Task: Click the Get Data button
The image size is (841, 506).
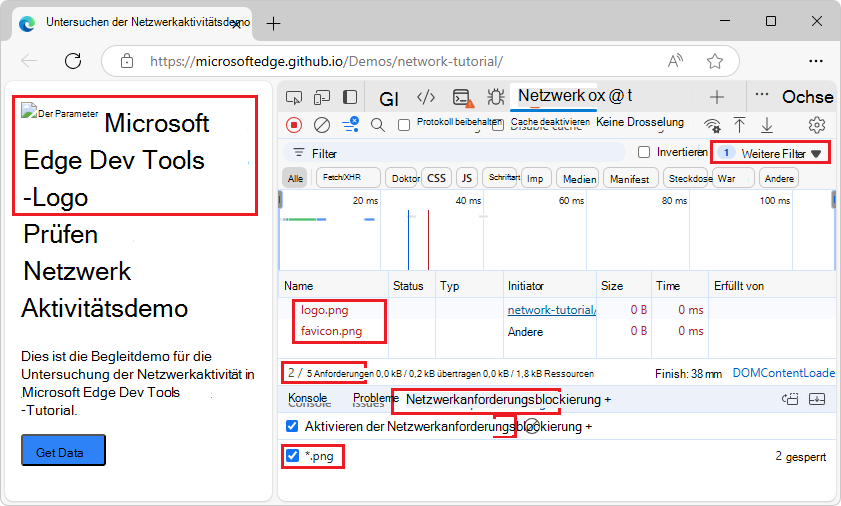Action: (x=63, y=450)
